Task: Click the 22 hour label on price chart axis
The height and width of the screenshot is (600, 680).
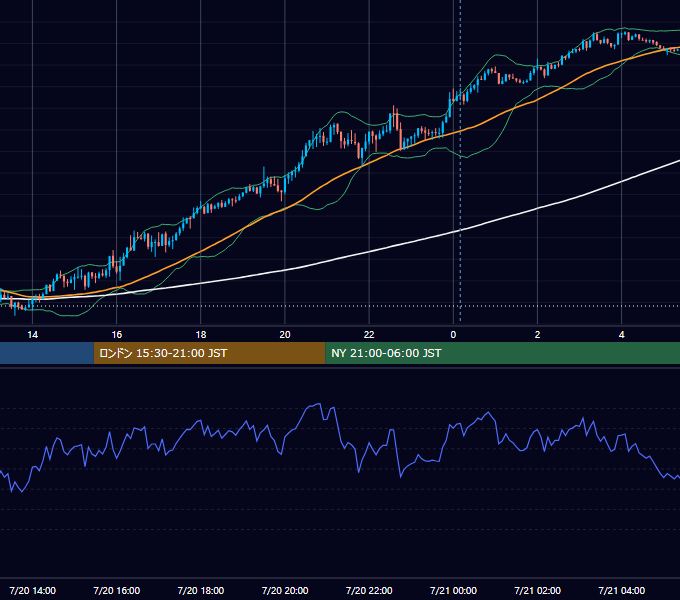Action: coord(369,335)
